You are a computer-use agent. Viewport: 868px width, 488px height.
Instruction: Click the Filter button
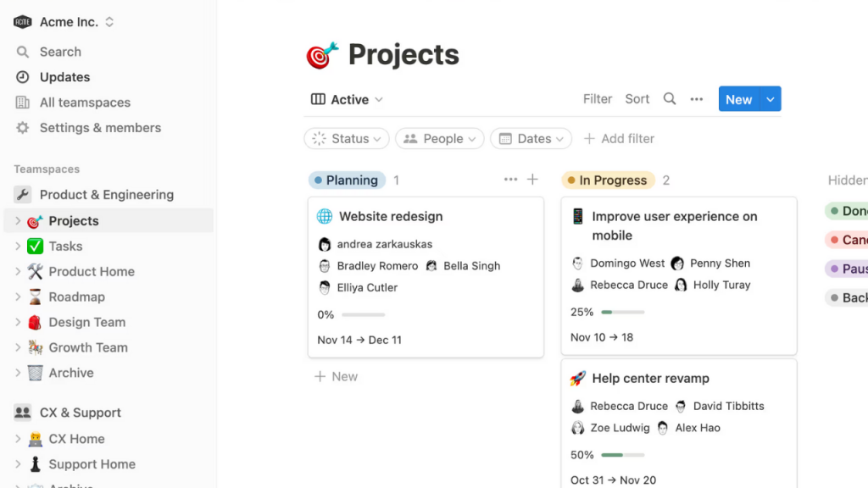598,99
